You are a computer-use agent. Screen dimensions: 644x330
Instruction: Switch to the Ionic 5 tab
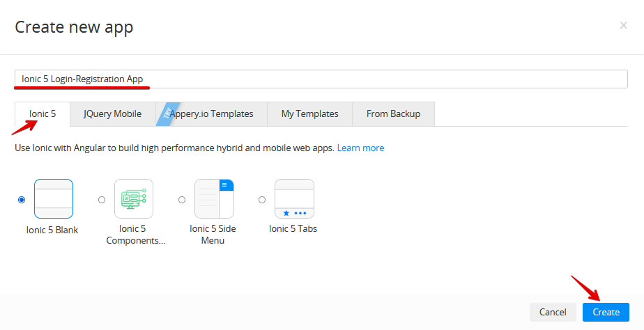(x=43, y=114)
